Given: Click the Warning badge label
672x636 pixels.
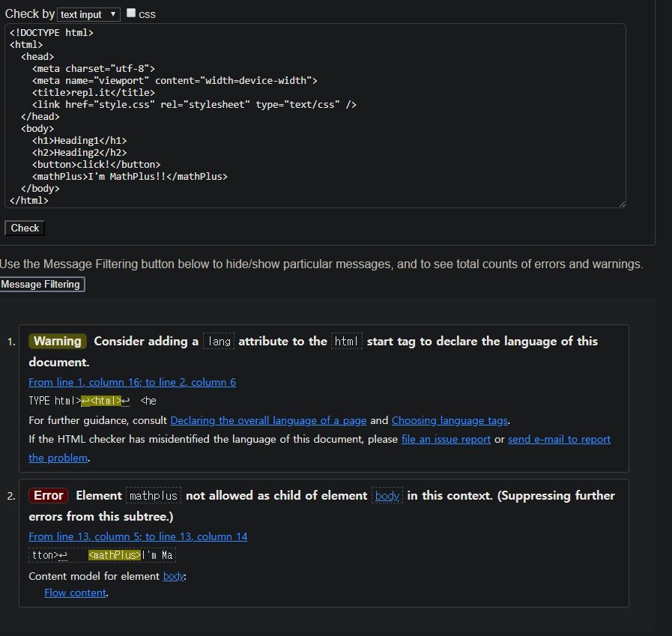Looking at the screenshot, I should tap(58, 341).
